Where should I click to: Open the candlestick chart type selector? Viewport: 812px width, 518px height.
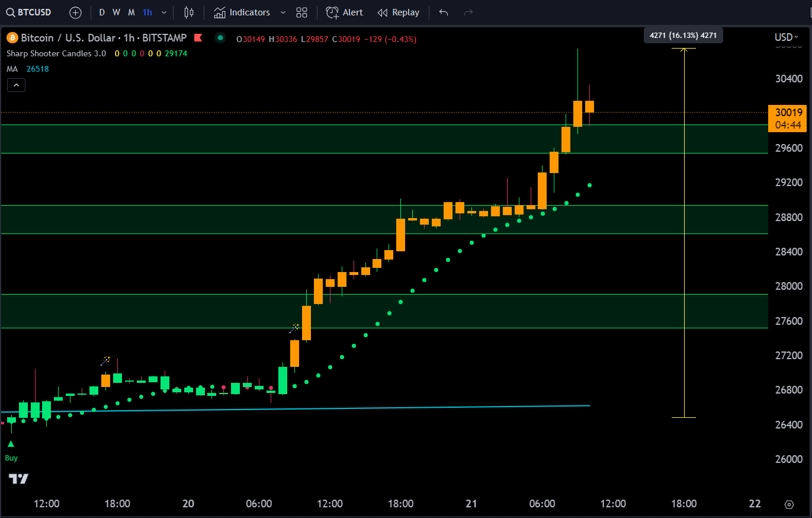click(x=189, y=12)
